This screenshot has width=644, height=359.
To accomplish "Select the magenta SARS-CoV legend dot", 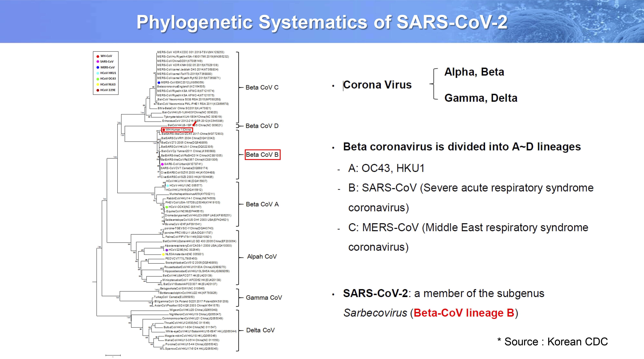I will tap(98, 62).
